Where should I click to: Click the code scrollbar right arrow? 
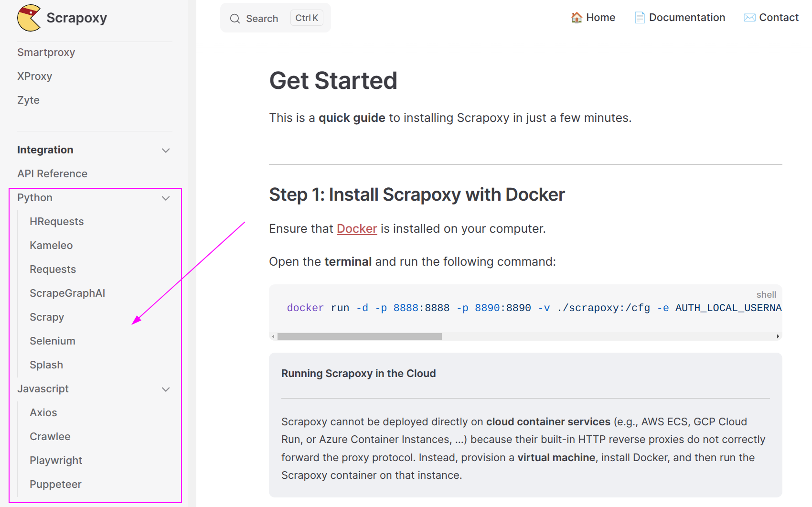click(x=778, y=336)
